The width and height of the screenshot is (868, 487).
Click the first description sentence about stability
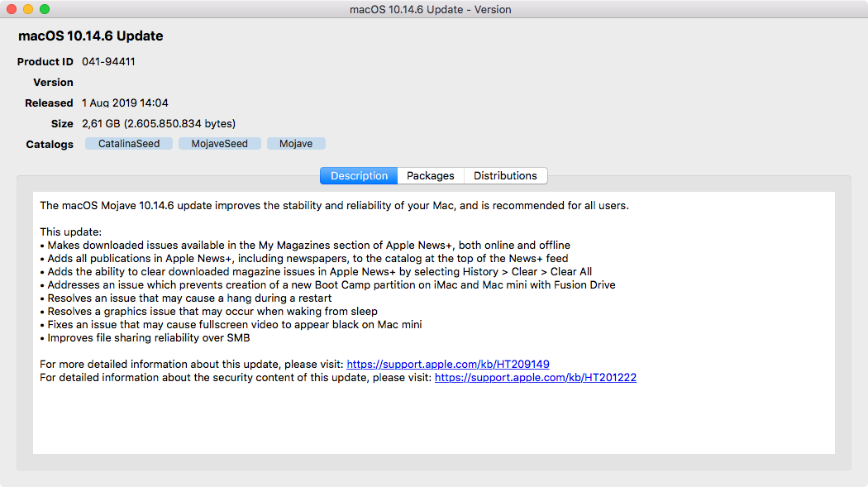point(334,205)
